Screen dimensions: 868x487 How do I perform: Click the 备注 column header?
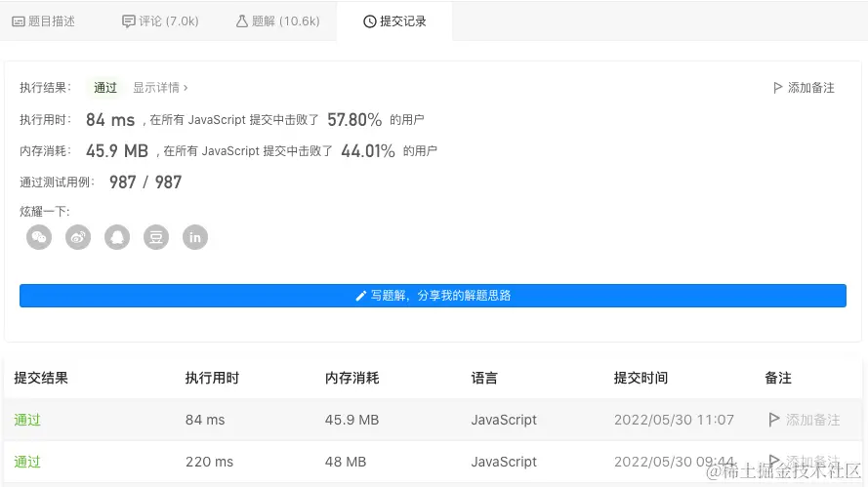pyautogui.click(x=778, y=378)
